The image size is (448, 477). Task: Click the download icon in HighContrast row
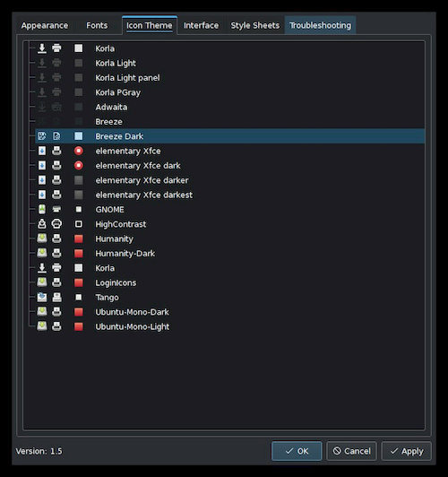(x=42, y=224)
